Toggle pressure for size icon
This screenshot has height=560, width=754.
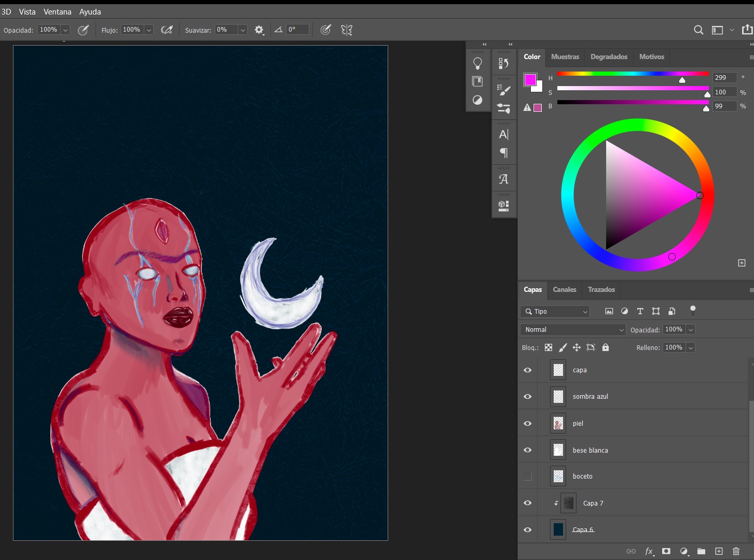click(326, 30)
